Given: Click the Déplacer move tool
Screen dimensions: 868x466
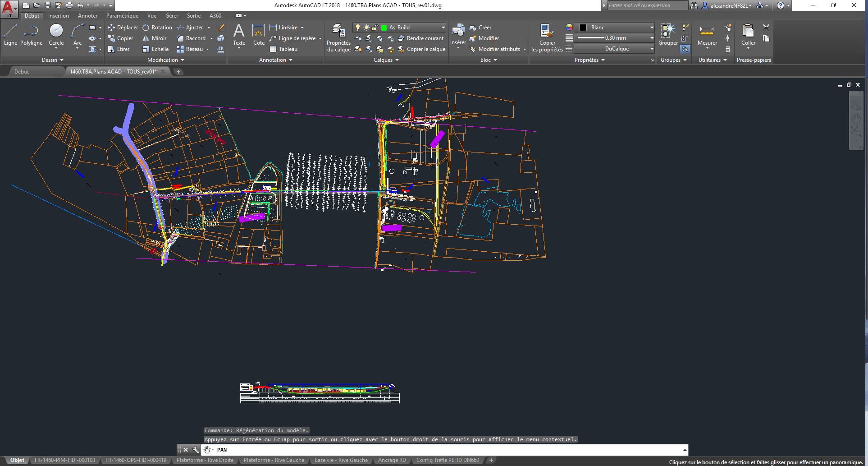Looking at the screenshot, I should (x=123, y=28).
